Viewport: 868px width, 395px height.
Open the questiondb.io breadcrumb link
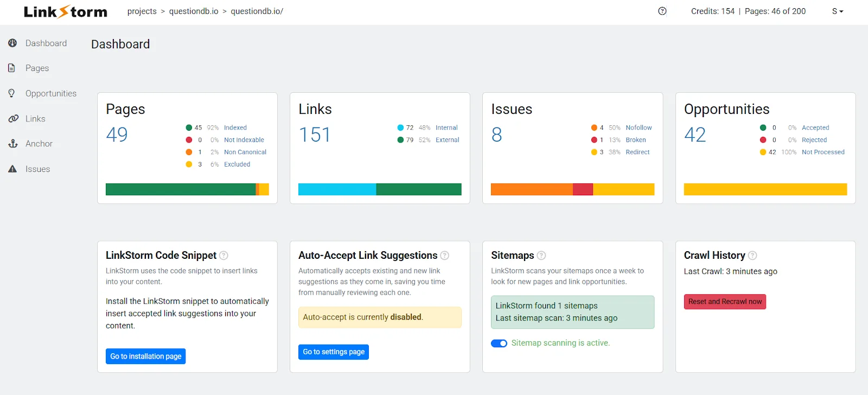(x=194, y=11)
